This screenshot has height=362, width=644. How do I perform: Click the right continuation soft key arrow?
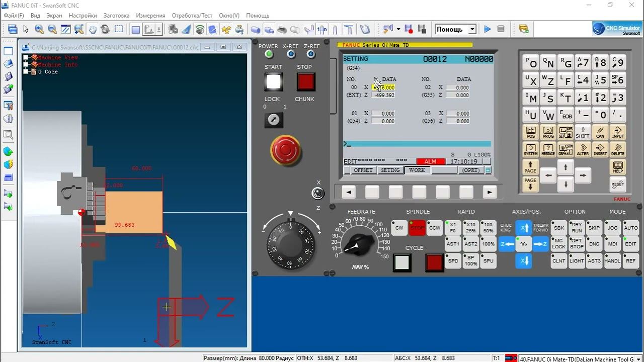489,192
